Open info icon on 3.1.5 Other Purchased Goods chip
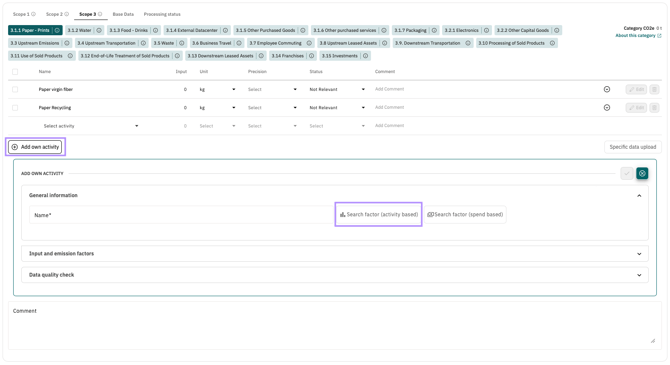This screenshot has height=365, width=670. pos(303,30)
